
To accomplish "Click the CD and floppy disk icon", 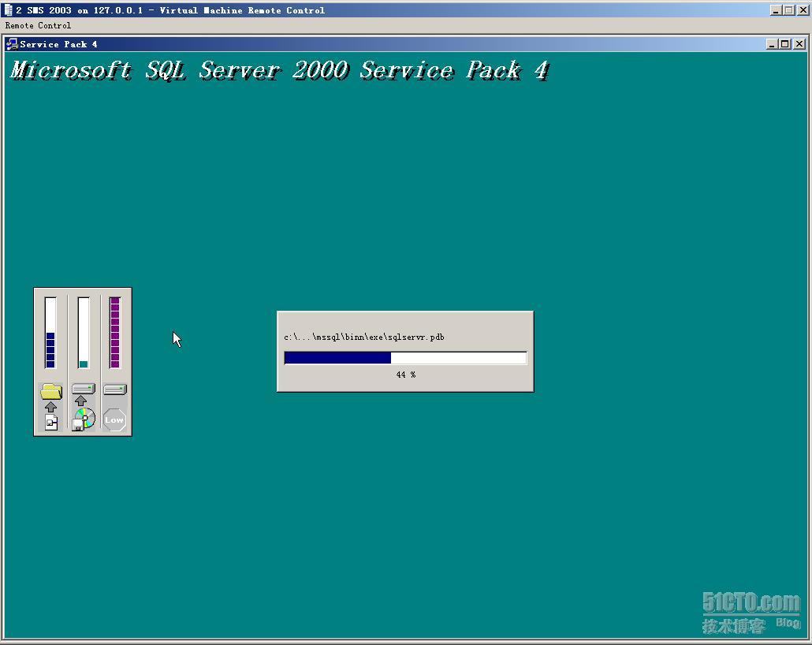I will (x=84, y=419).
